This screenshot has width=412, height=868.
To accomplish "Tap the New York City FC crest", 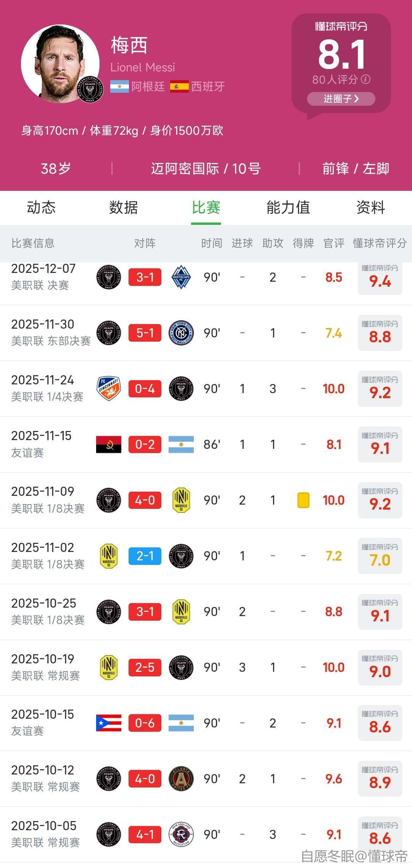I will click(181, 333).
